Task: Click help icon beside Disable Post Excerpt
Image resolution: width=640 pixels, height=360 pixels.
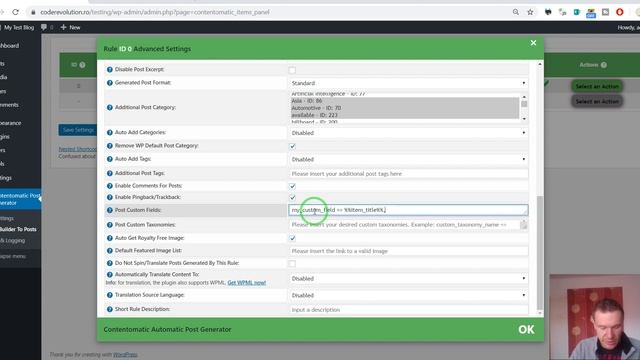Action: click(109, 70)
